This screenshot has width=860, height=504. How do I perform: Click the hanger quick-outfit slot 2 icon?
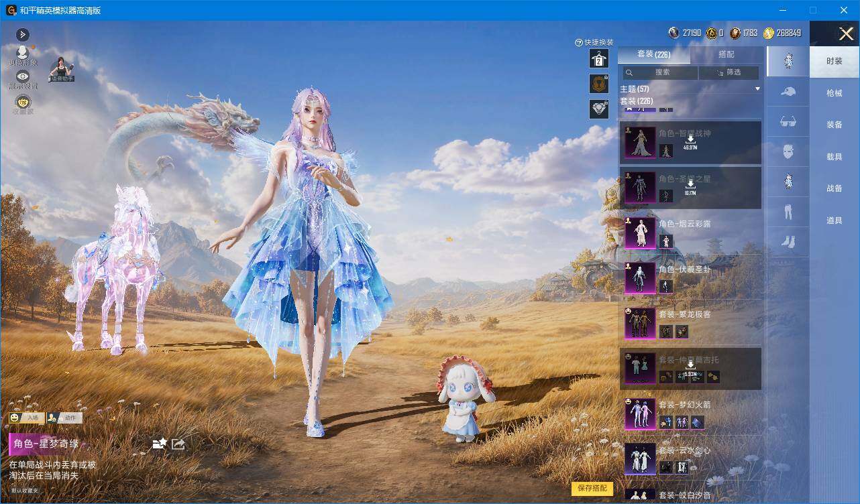coord(599,59)
